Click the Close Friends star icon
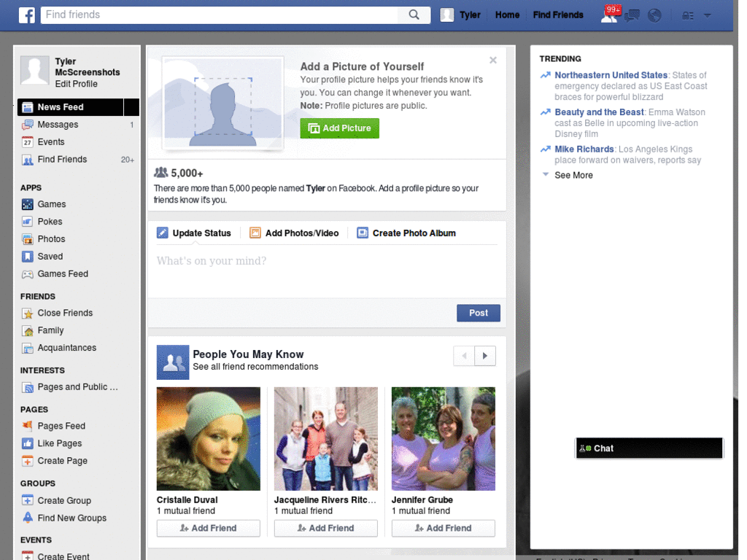Image resolution: width=747 pixels, height=560 pixels. pos(28,314)
